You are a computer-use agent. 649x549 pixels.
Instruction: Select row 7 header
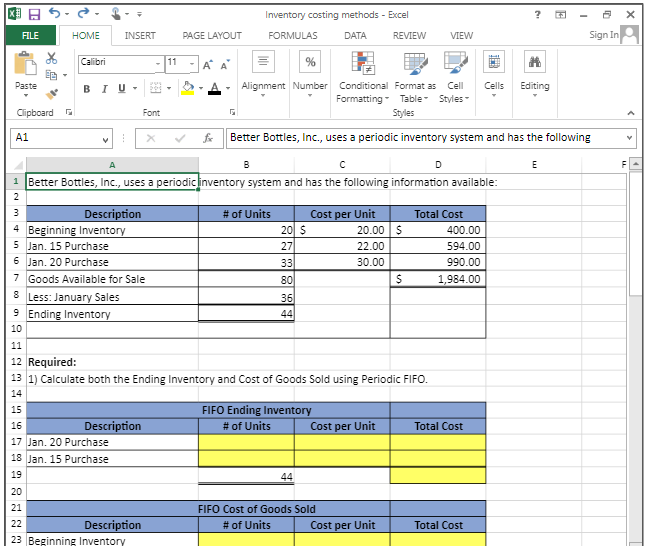tap(16, 278)
